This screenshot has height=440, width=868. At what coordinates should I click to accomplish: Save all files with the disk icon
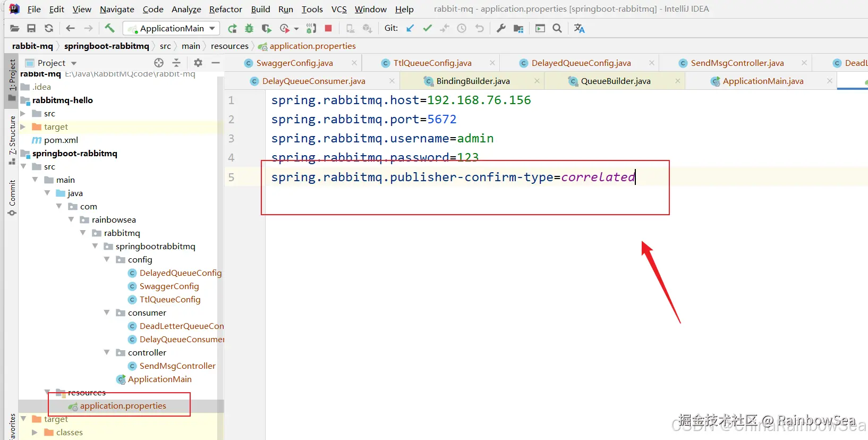(31, 28)
